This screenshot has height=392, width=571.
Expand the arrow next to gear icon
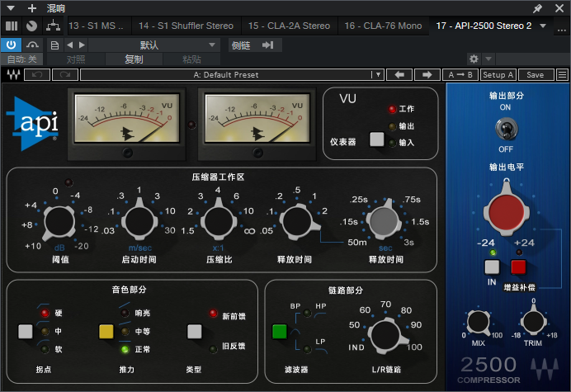coord(488,59)
